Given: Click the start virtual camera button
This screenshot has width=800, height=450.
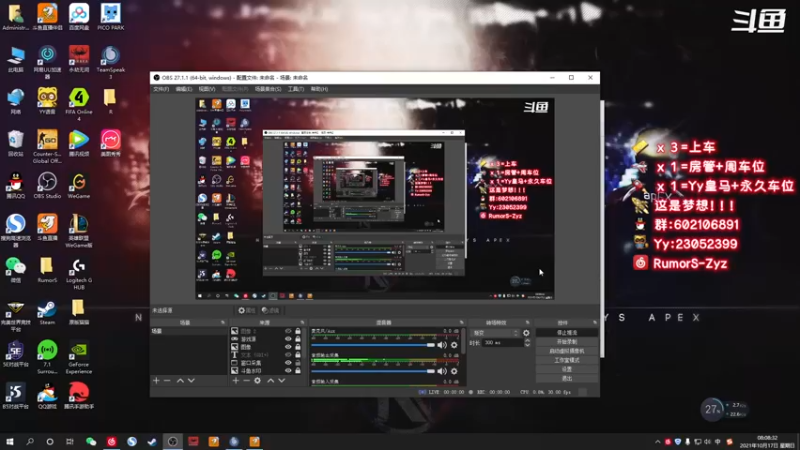Looking at the screenshot, I should coord(567,351).
